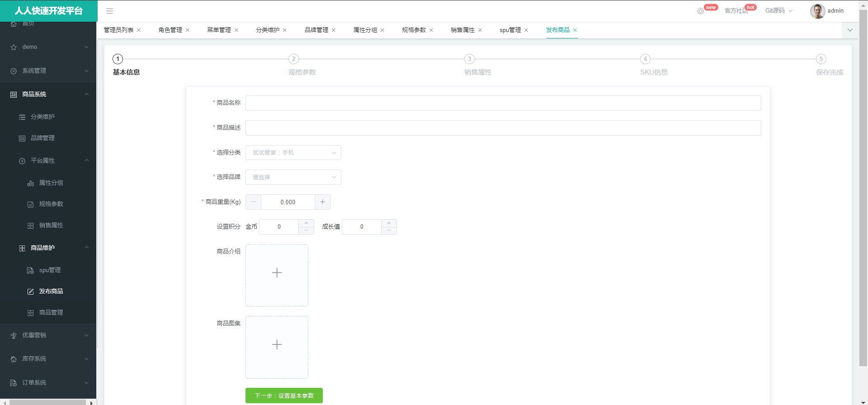Decrease 金币 value with down arrow
This screenshot has height=405, width=868.
point(306,231)
